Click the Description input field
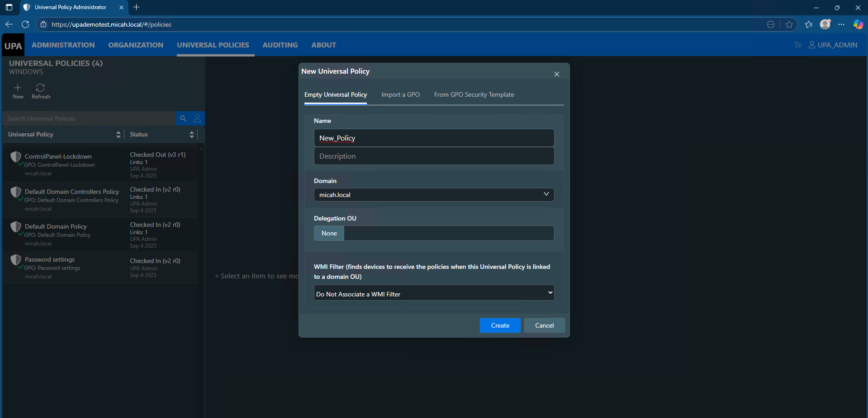The image size is (868, 418). click(x=433, y=156)
